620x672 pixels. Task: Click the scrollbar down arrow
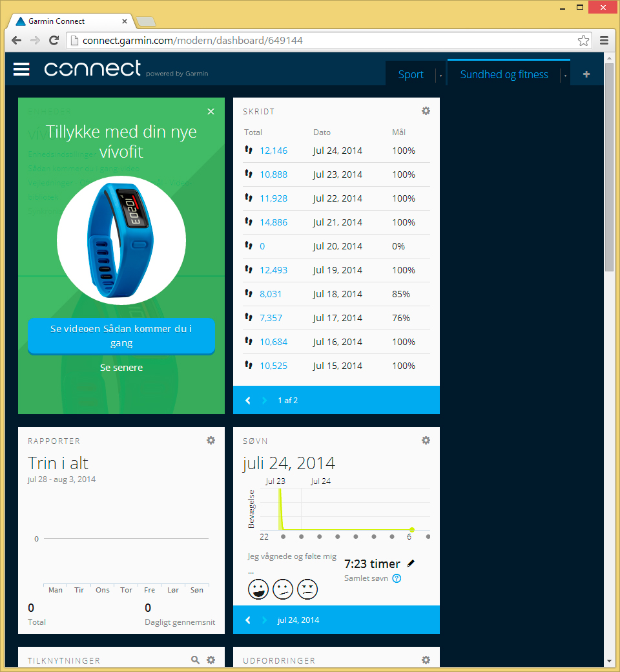(609, 661)
